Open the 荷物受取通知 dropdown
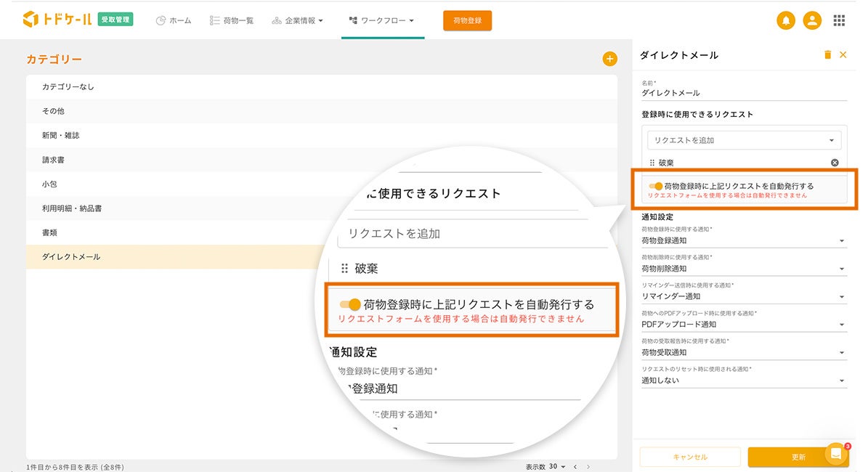The image size is (868, 472). point(744,352)
